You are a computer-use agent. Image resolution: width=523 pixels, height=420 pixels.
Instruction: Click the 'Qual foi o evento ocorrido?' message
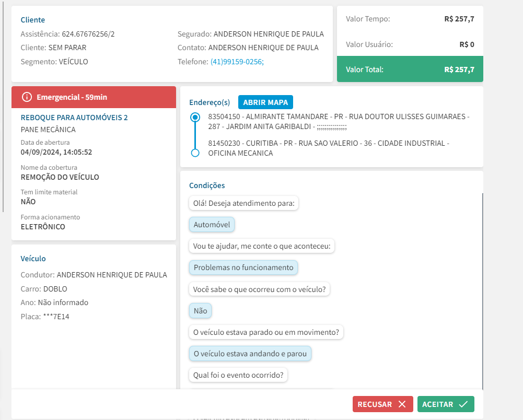pyautogui.click(x=238, y=375)
